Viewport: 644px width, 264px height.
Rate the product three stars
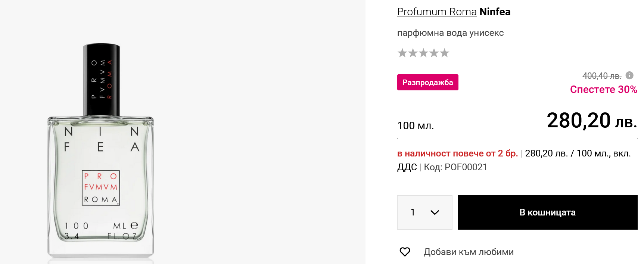[423, 53]
